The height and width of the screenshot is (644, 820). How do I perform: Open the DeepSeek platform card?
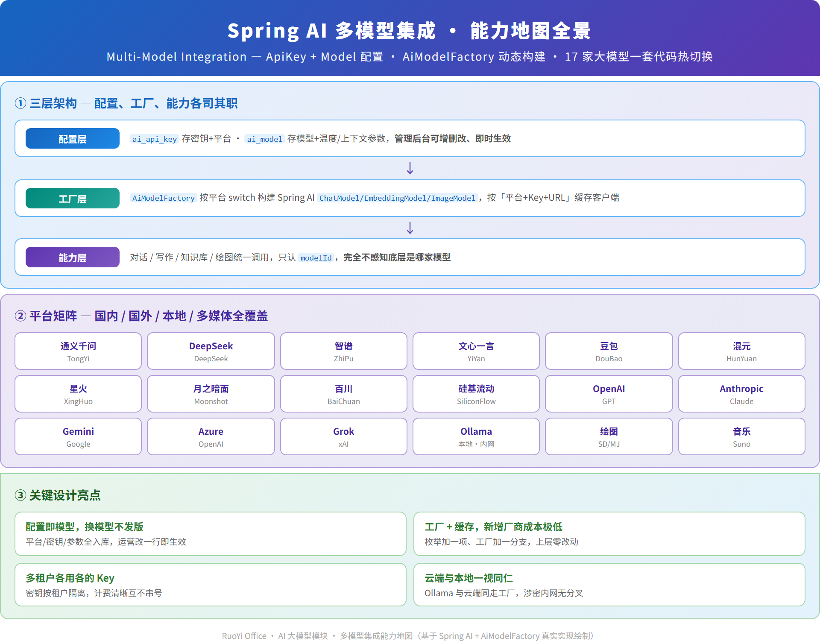(x=211, y=351)
